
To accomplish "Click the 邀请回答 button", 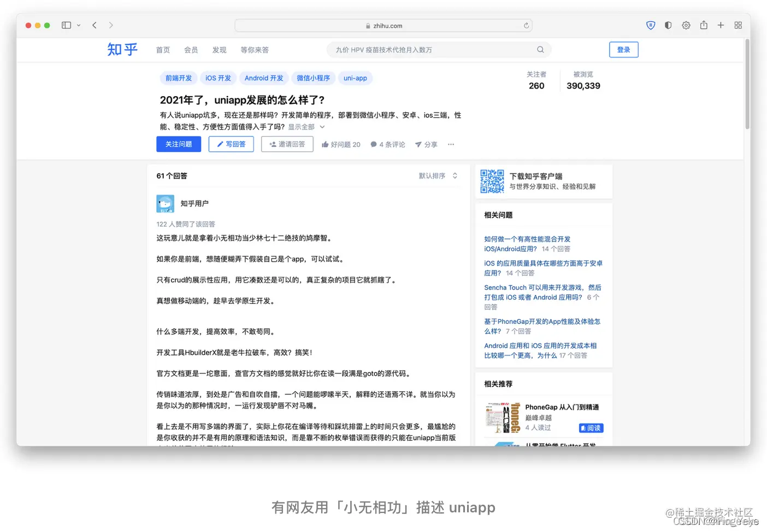I will (287, 144).
